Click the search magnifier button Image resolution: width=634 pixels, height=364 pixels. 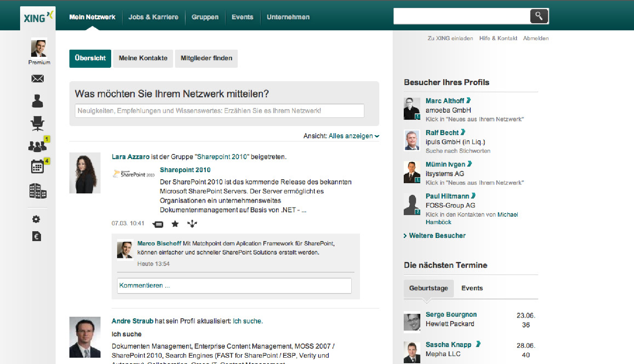(x=539, y=16)
